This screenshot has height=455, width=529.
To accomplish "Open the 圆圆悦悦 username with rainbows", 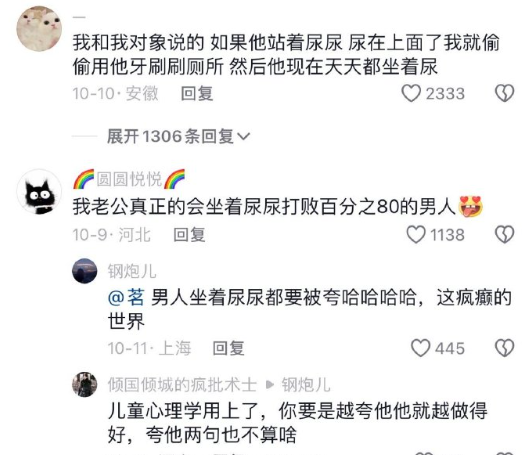I will (x=129, y=179).
